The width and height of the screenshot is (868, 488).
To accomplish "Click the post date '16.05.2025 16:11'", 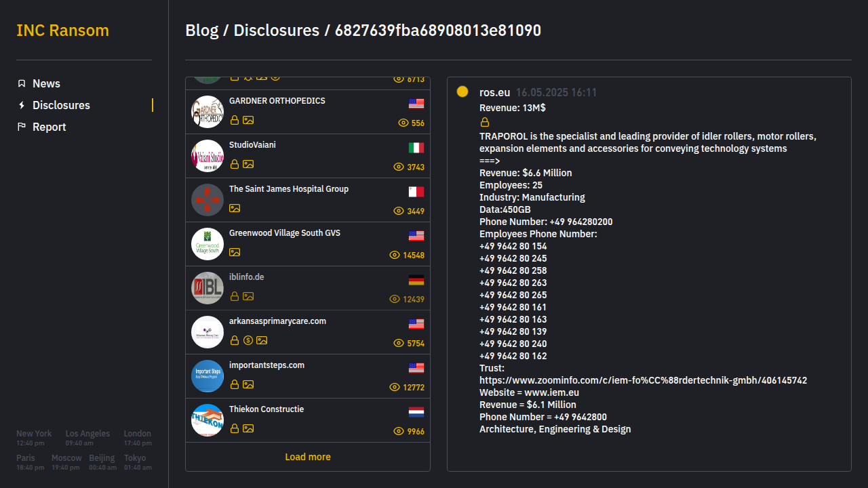I will 557,92.
